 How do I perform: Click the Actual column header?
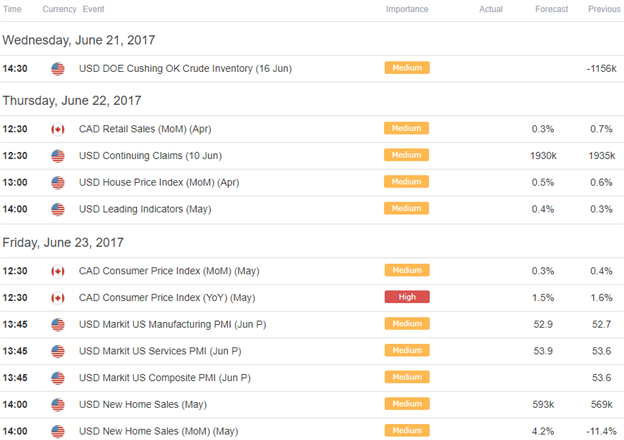point(491,9)
